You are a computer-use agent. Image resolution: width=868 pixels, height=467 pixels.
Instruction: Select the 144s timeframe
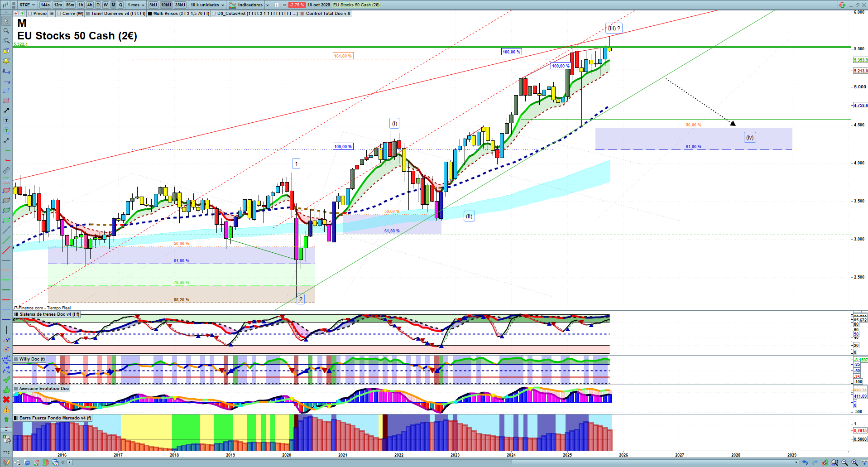click(x=45, y=5)
